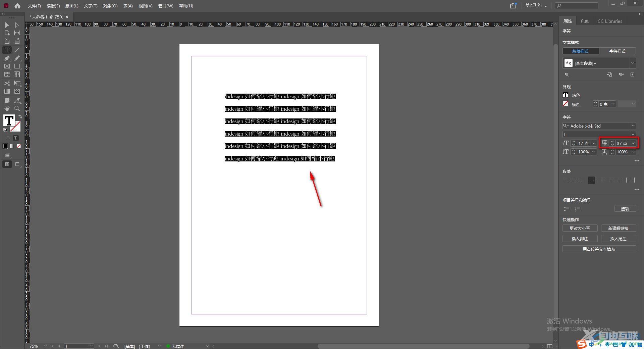The width and height of the screenshot is (644, 349).
Task: Toggle full justify alignment
Action: [615, 180]
